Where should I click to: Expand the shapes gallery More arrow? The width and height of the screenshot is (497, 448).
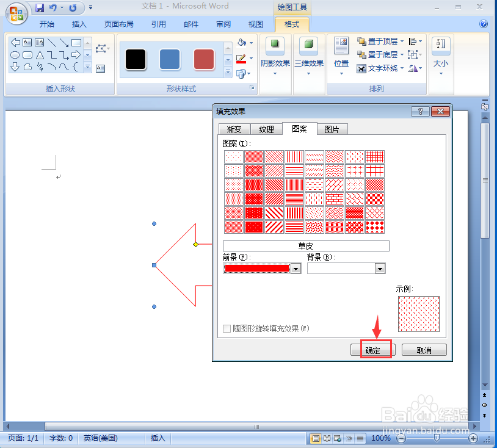(88, 67)
